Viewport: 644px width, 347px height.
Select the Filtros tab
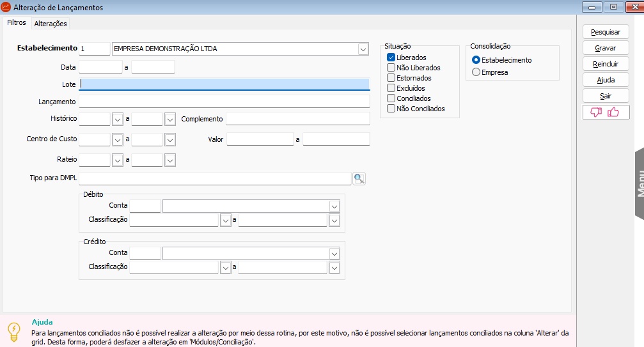pos(17,22)
